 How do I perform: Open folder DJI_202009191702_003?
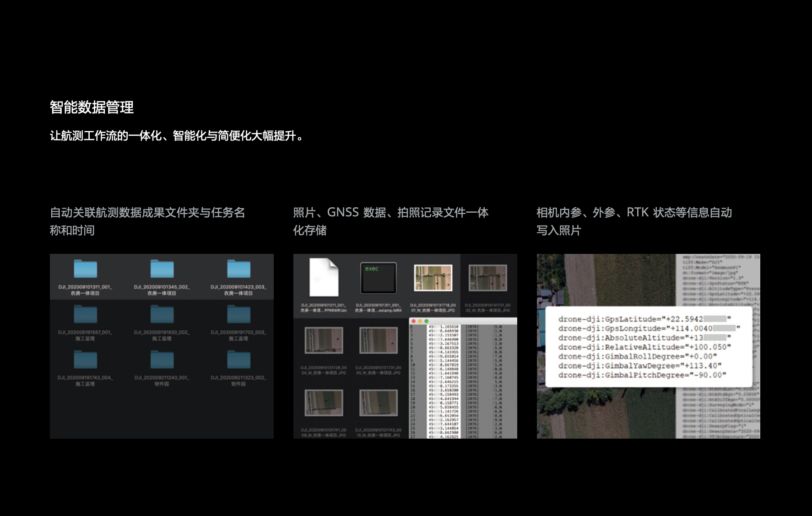click(x=238, y=315)
